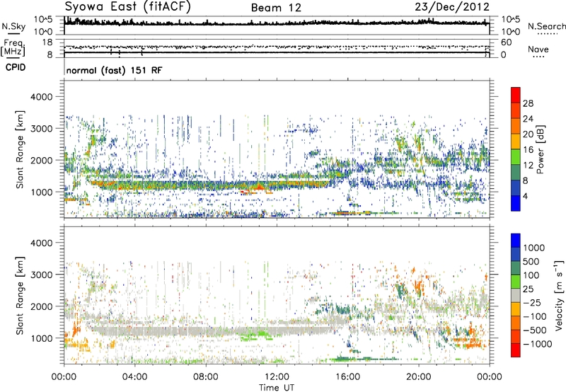Click the "18" frequency axis tick
This screenshot has width=566, height=392.
47,42
